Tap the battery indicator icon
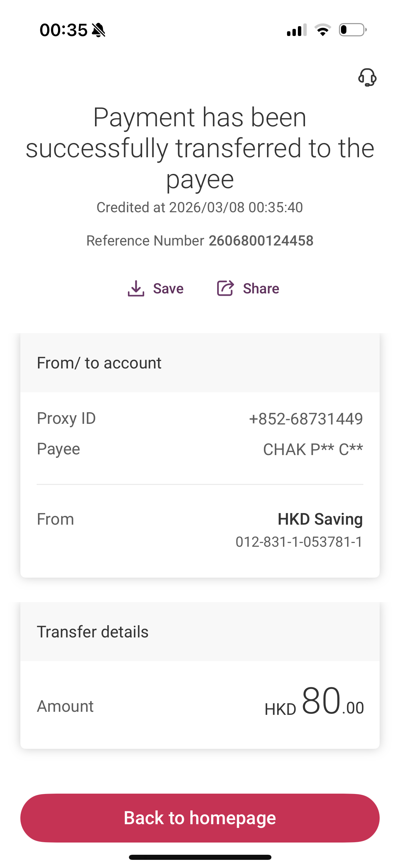400x868 pixels. (x=353, y=30)
